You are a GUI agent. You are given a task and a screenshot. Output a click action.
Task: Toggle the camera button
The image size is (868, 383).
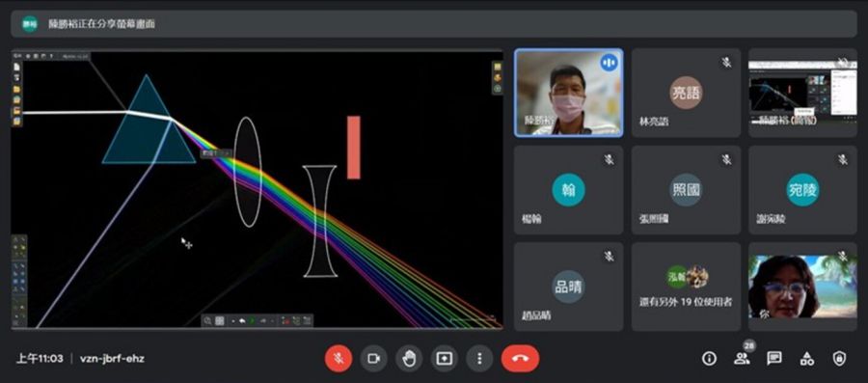(373, 359)
